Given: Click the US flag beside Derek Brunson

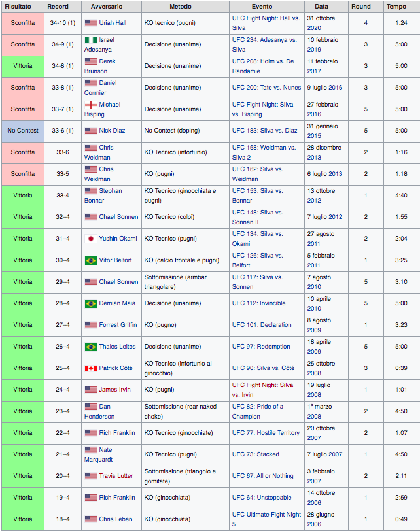Looking at the screenshot, I should point(91,61).
